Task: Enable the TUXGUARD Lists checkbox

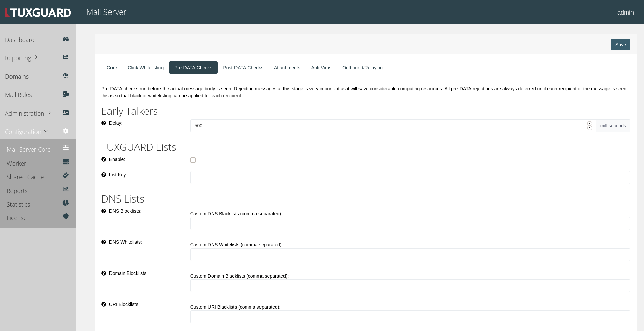Action: click(193, 160)
